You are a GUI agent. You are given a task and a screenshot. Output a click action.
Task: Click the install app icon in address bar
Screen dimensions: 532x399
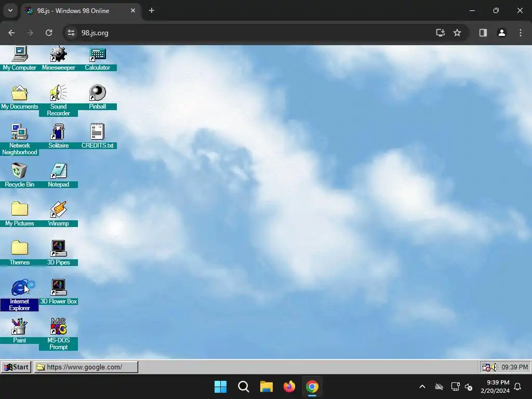[441, 33]
